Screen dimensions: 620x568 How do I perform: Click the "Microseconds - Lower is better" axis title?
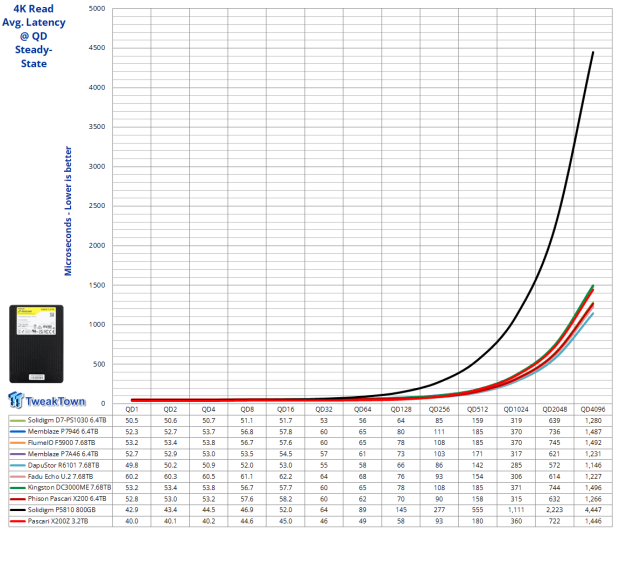[x=68, y=211]
